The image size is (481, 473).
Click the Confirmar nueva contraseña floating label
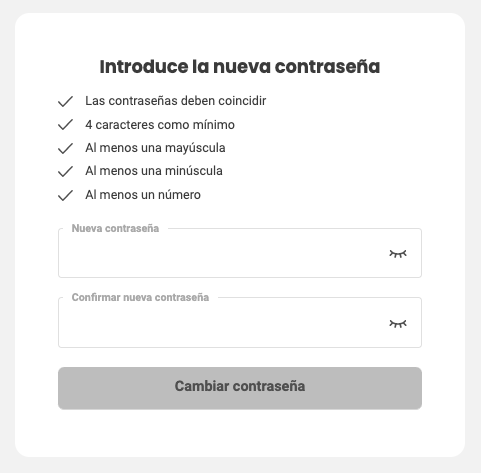click(x=140, y=297)
